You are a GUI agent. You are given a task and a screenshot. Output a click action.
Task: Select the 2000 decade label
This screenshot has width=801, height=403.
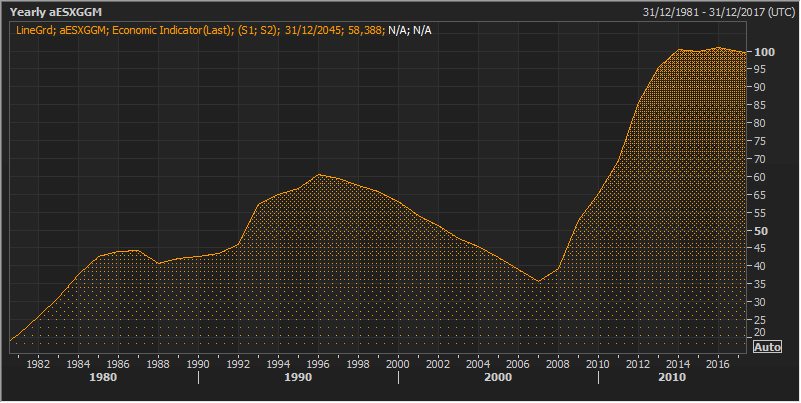click(x=499, y=378)
